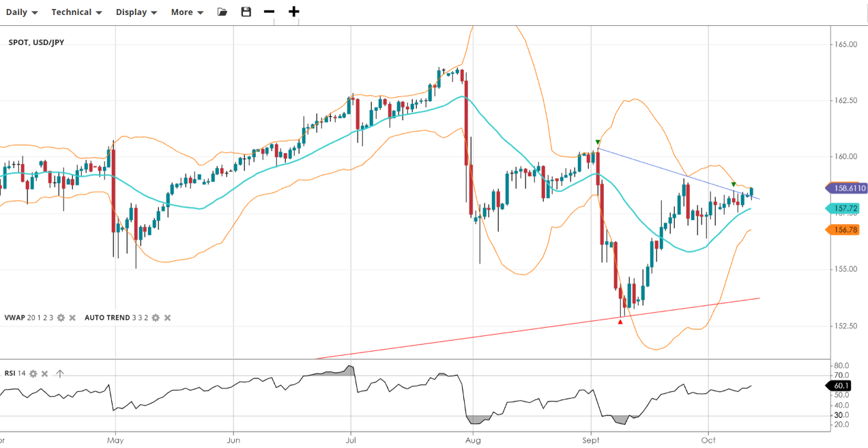Image resolution: width=868 pixels, height=448 pixels.
Task: Zoom out with the minus icon
Action: pyautogui.click(x=269, y=12)
